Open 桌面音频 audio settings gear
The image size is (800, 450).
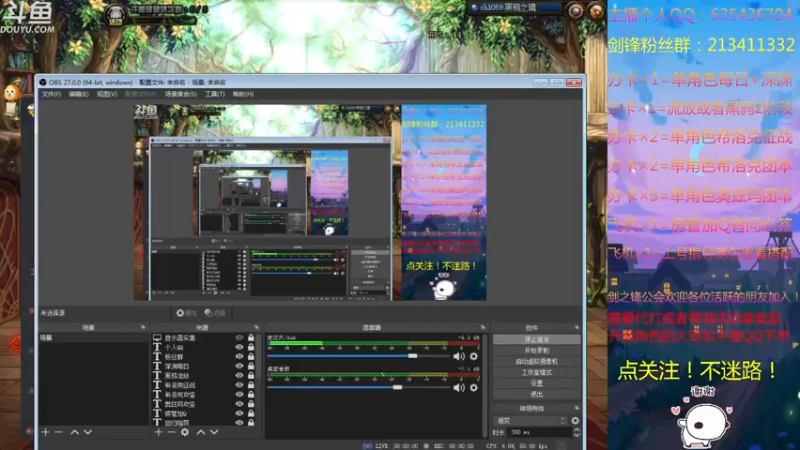click(x=473, y=388)
